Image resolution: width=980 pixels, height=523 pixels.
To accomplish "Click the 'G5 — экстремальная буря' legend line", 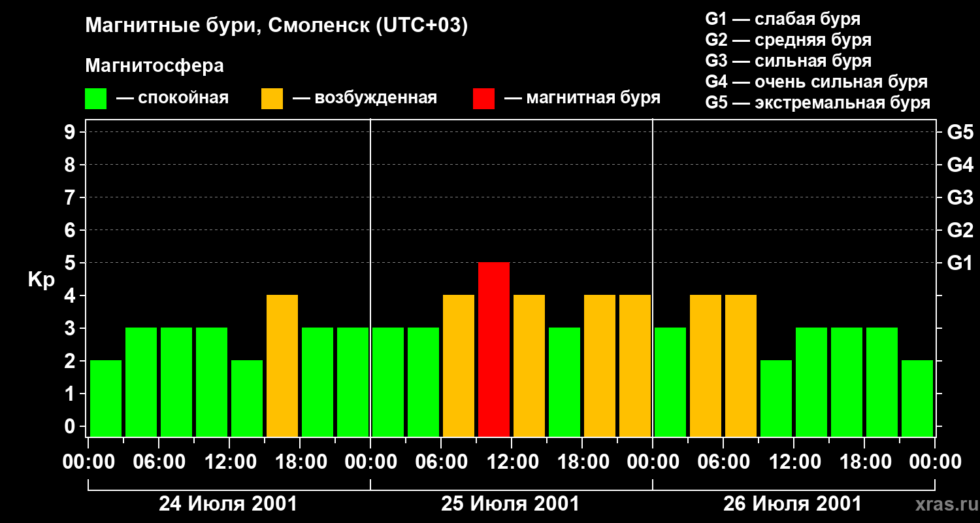I will tap(818, 103).
